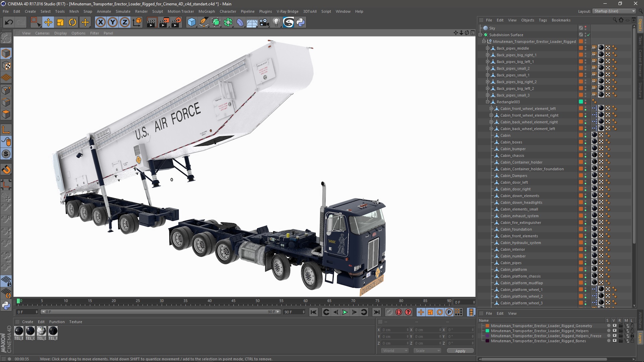644x362 pixels.
Task: Toggle Position keyframe recording
Action: (421, 312)
